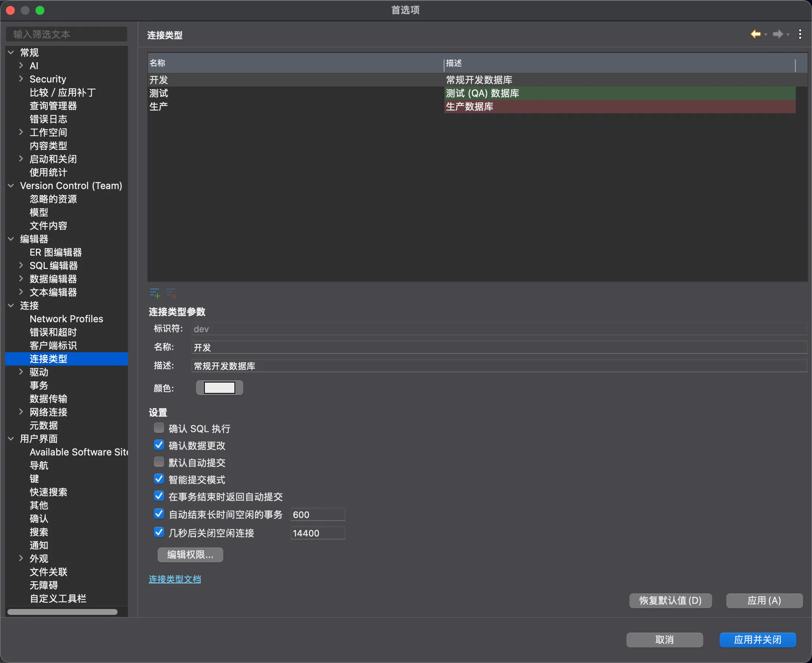The width and height of the screenshot is (812, 663).
Task: Click the filter text search field
Action: 67,34
